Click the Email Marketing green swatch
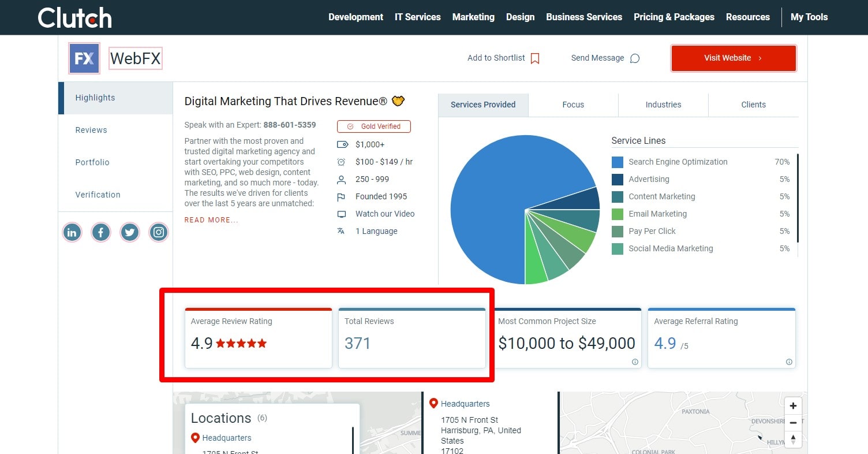Viewport: 868px width, 454px height. (x=618, y=214)
